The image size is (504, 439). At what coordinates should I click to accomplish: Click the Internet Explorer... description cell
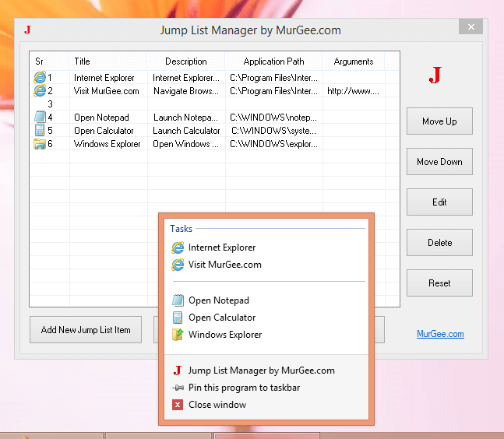click(186, 78)
